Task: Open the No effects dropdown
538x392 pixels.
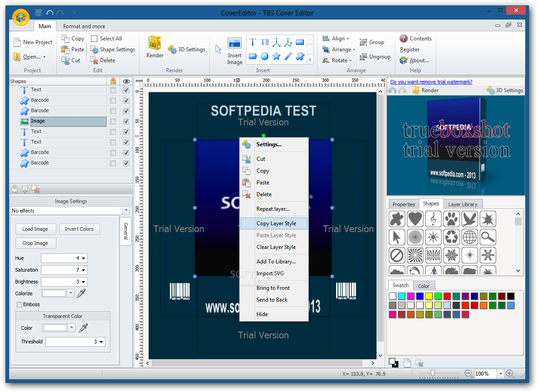Action: [126, 210]
